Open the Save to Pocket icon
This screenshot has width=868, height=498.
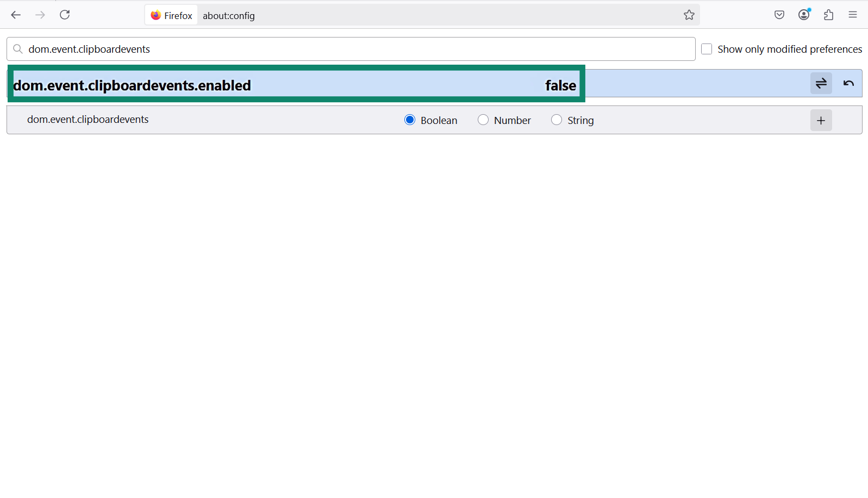click(x=779, y=15)
